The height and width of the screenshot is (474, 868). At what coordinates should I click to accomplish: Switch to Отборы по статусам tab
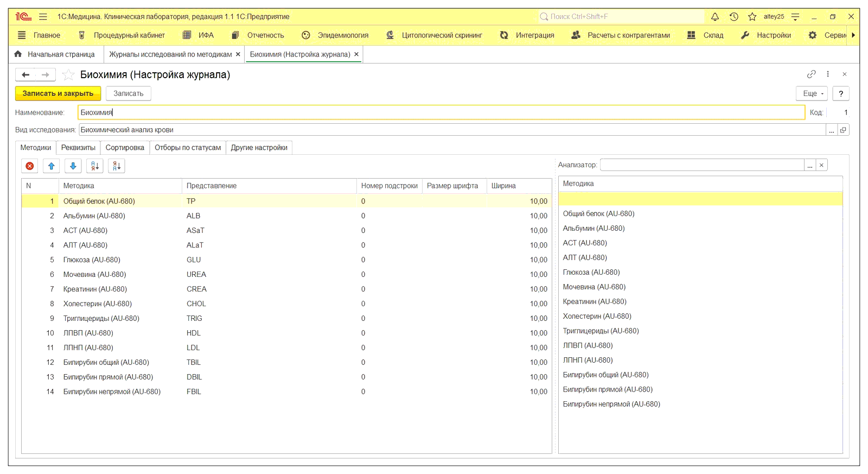click(x=188, y=148)
